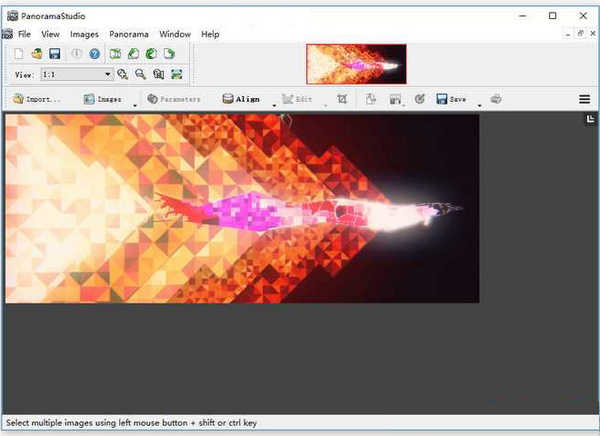This screenshot has width=600, height=436.
Task: Restore the inner document window
Action: (x=580, y=34)
